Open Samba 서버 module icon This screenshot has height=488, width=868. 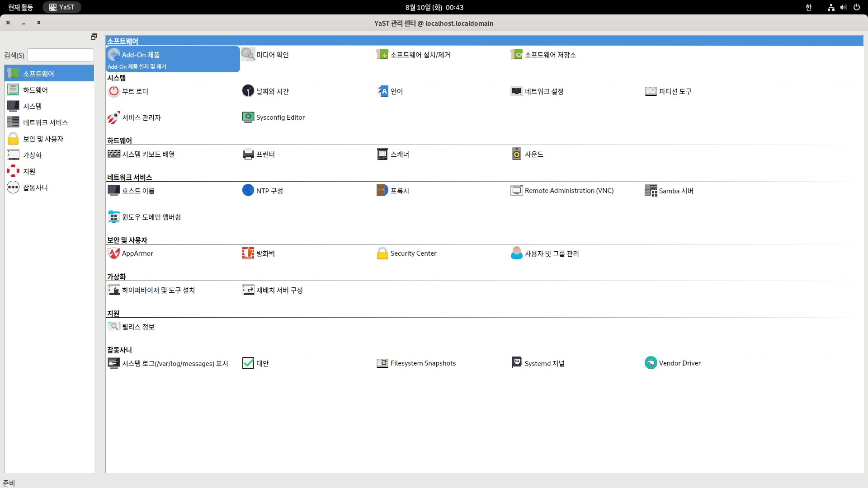651,191
